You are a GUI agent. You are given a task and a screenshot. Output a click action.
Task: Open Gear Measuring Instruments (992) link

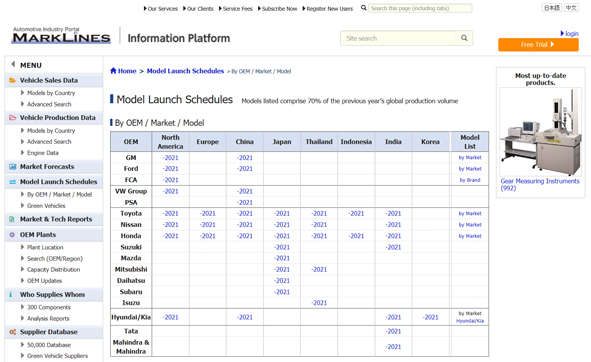[540, 184]
